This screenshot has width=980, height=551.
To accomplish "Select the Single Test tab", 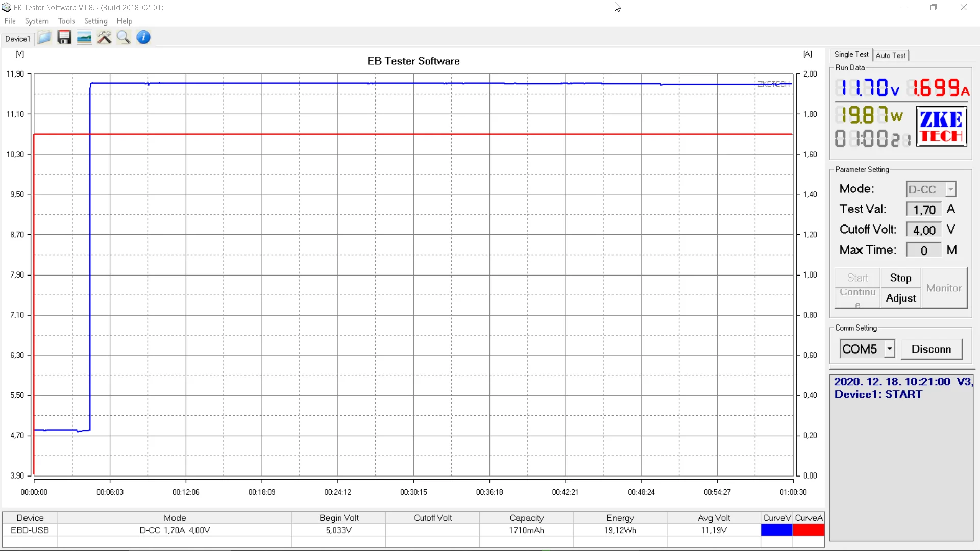I will click(851, 55).
